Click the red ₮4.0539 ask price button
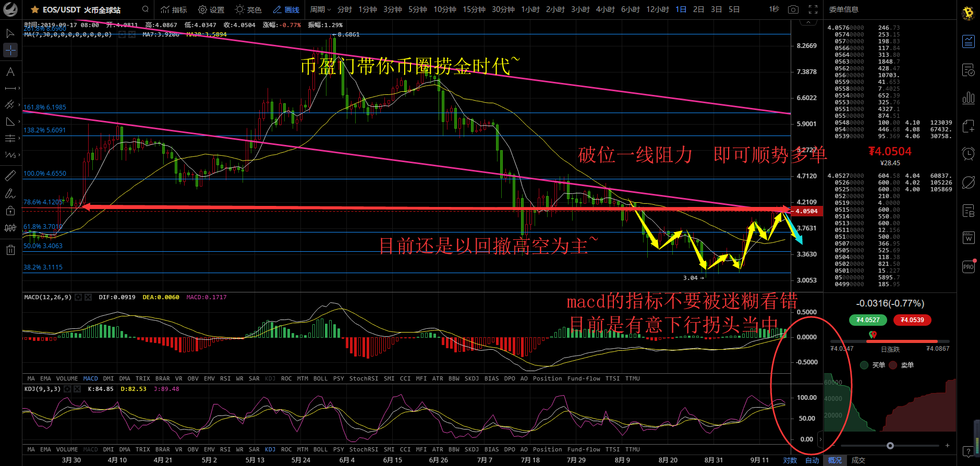980x466 pixels. (913, 320)
